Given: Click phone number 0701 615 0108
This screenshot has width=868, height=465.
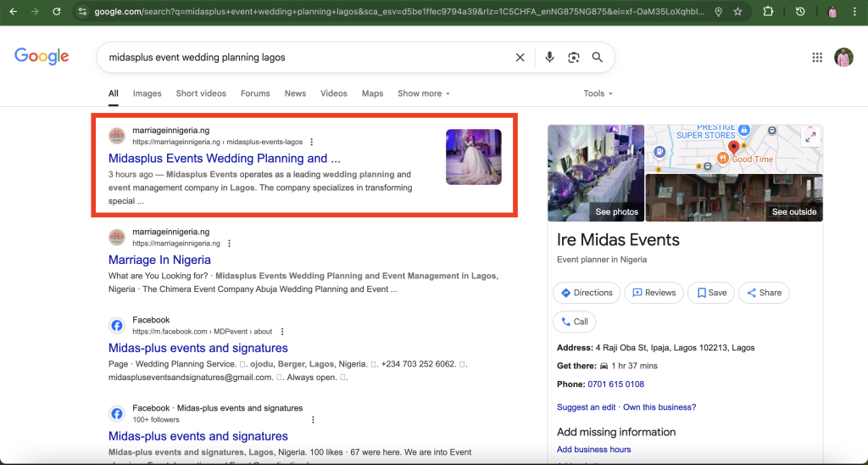Looking at the screenshot, I should tap(615, 384).
